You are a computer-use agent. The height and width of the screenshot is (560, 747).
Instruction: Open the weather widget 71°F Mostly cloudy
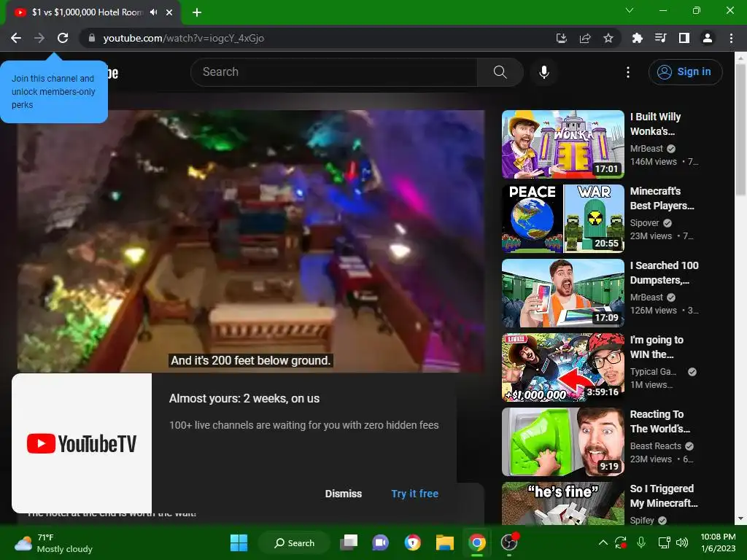coord(53,542)
